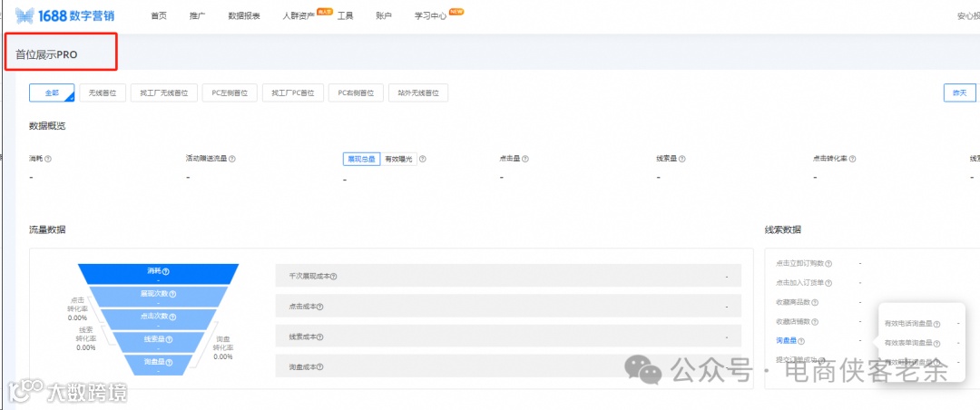Click the 流量数据 section heading
The width and height of the screenshot is (980, 410).
point(47,229)
